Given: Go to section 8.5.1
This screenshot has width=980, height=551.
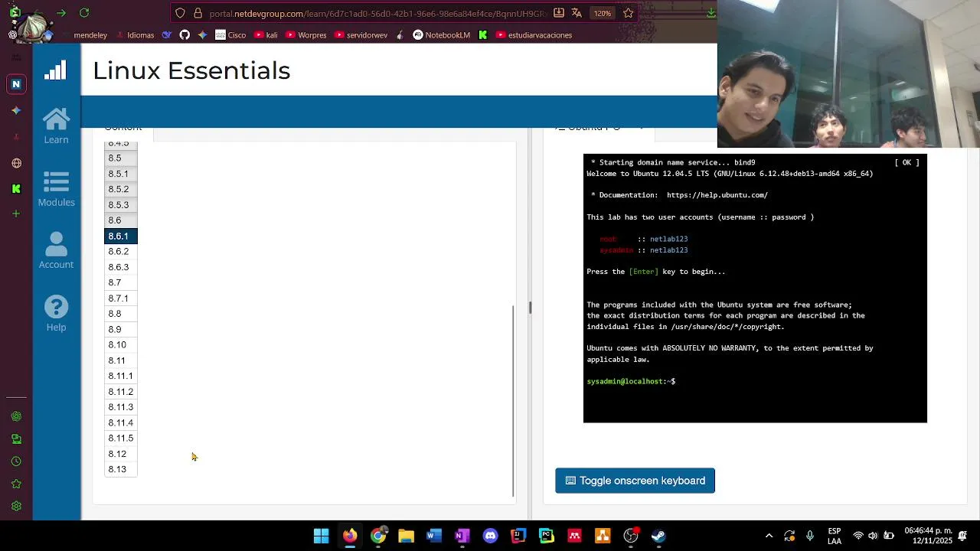Looking at the screenshot, I should click(120, 174).
